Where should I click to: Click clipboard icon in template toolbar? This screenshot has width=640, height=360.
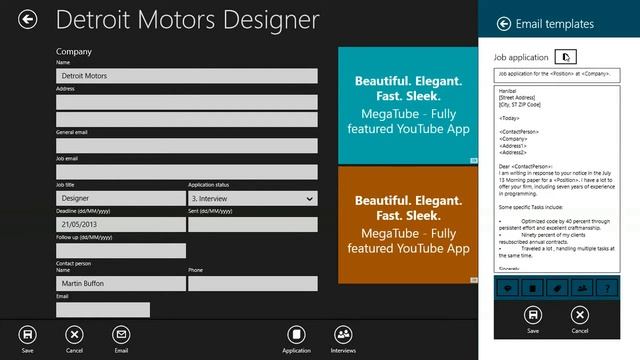click(533, 288)
